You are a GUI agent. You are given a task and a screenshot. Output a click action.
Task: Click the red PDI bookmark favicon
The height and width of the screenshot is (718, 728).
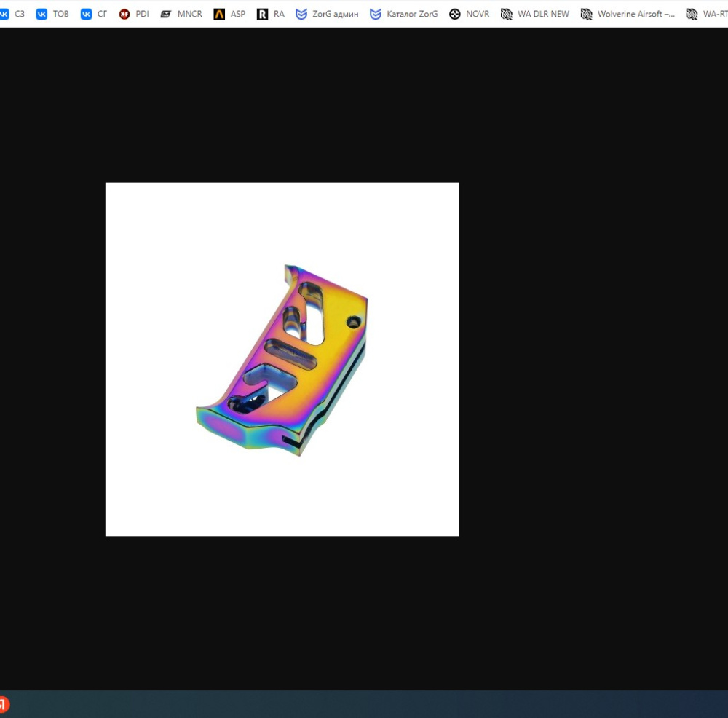[124, 14]
